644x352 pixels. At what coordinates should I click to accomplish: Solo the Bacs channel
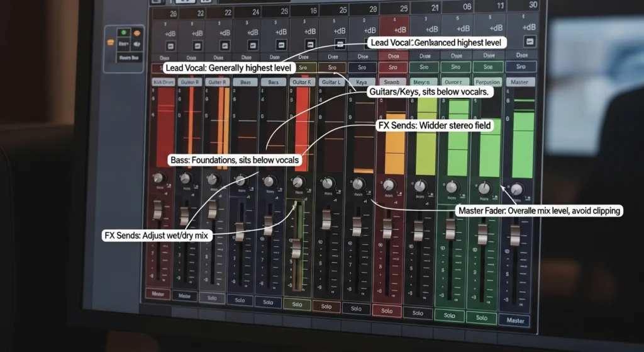point(268,302)
